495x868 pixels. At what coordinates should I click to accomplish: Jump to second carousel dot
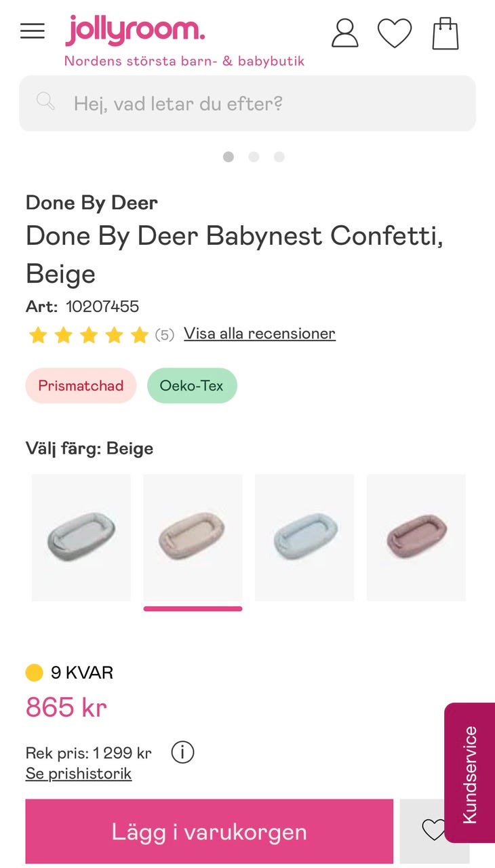point(254,157)
